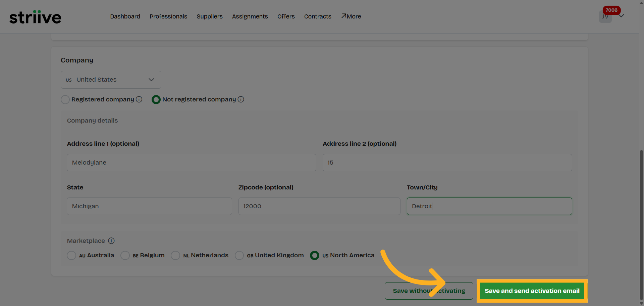Viewport: 644px width, 306px height.
Task: Navigate to the Contracts section
Action: 317,16
